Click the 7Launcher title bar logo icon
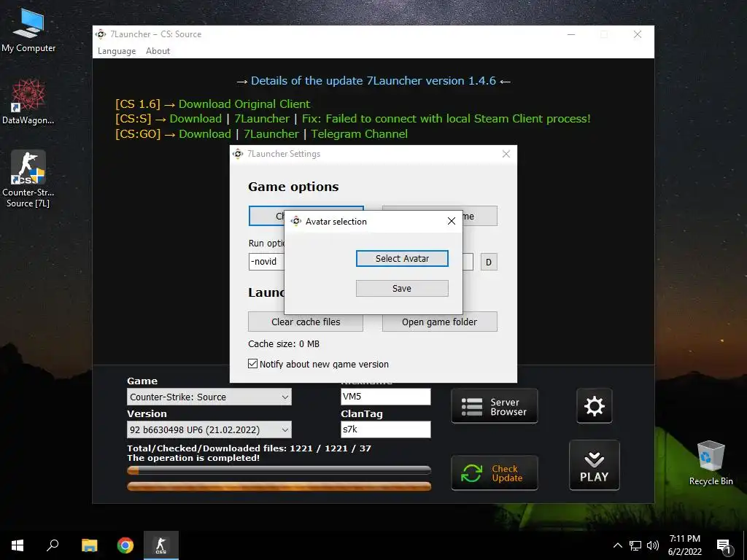This screenshot has height=560, width=747. click(101, 34)
